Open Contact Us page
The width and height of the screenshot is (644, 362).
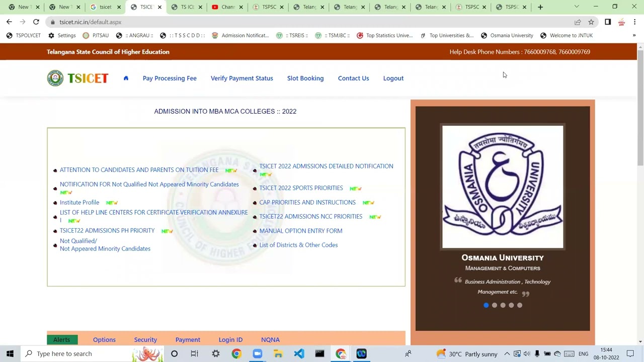point(353,78)
